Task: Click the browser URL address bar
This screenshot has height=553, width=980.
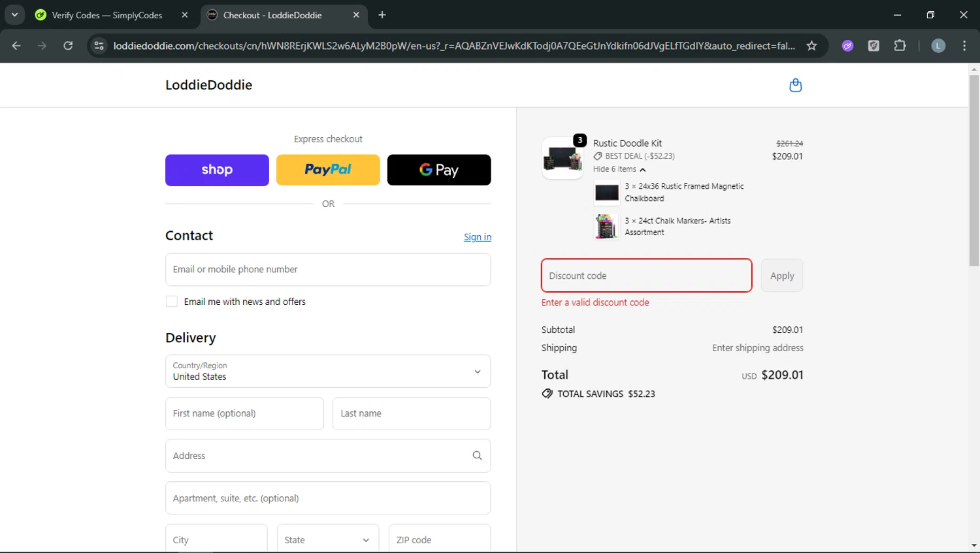Action: click(454, 46)
